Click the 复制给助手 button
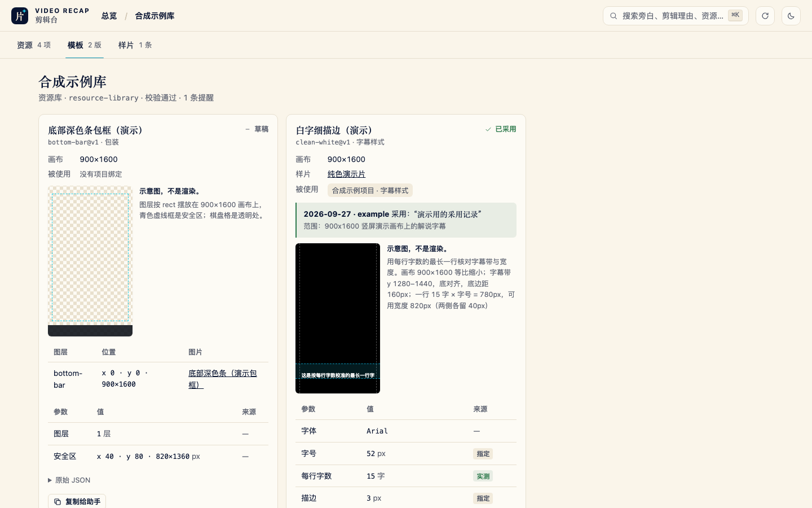Viewport: 812px width, 508px height. click(x=77, y=501)
